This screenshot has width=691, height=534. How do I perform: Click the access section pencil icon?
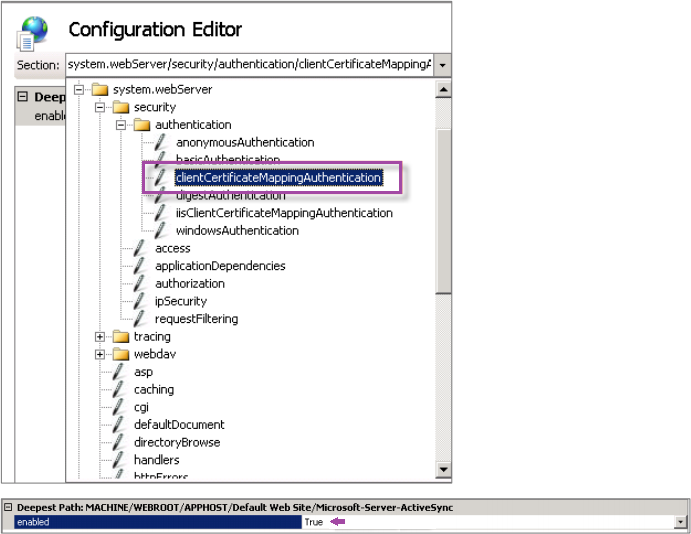point(139,248)
